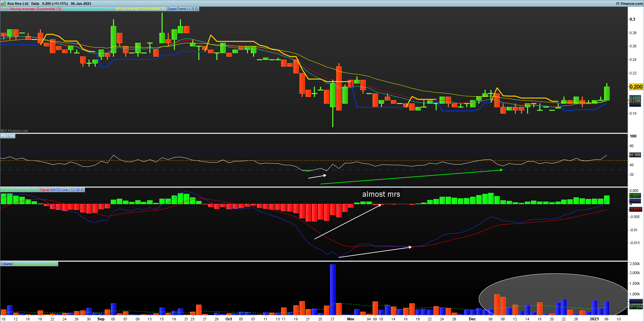
Task: Click the red Signal label in MACD panel
Action: 44,190
